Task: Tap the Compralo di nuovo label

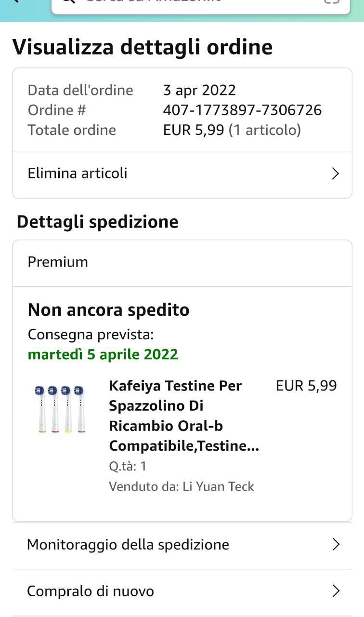Action: coord(91,591)
